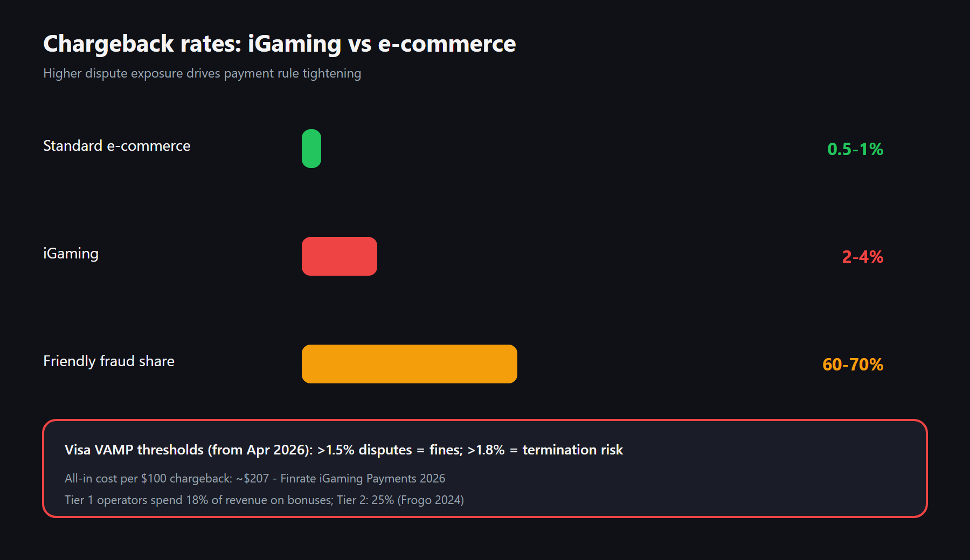The width and height of the screenshot is (970, 560).
Task: Click the Tier 1 operators bonus spend line
Action: [264, 500]
